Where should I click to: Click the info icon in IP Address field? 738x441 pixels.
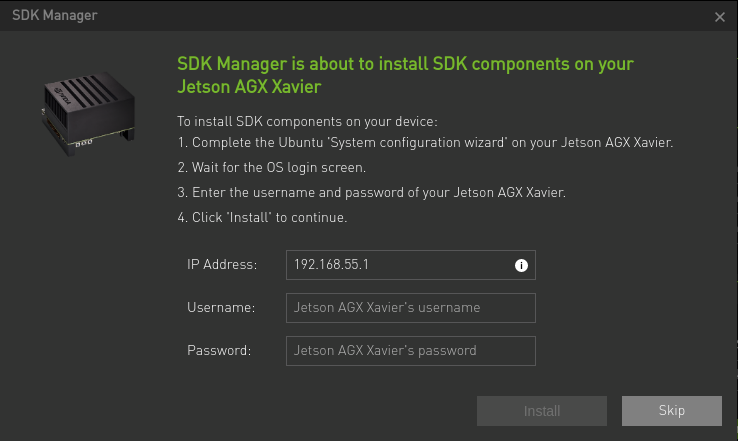pyautogui.click(x=520, y=265)
